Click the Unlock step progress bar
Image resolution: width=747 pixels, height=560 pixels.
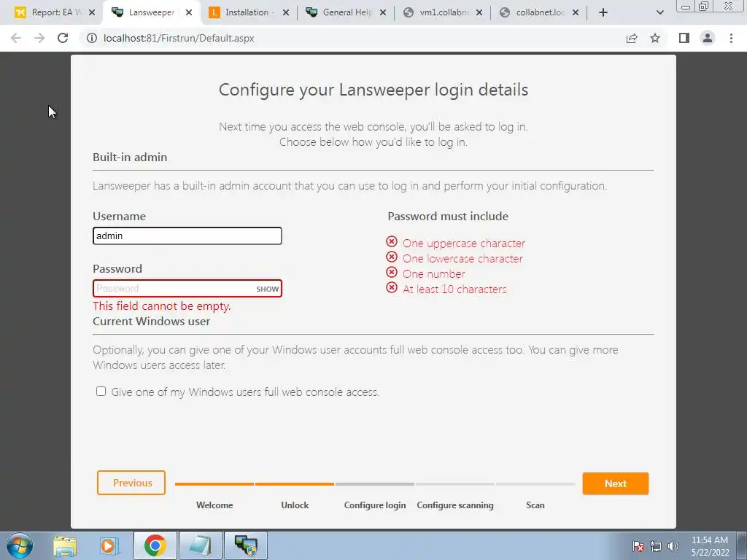[x=295, y=484]
